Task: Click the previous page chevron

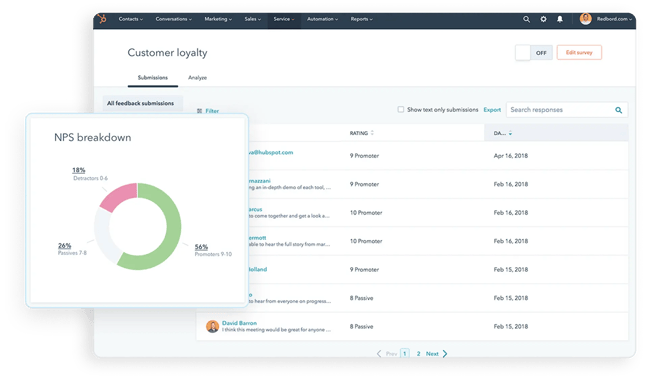Action: pos(379,353)
